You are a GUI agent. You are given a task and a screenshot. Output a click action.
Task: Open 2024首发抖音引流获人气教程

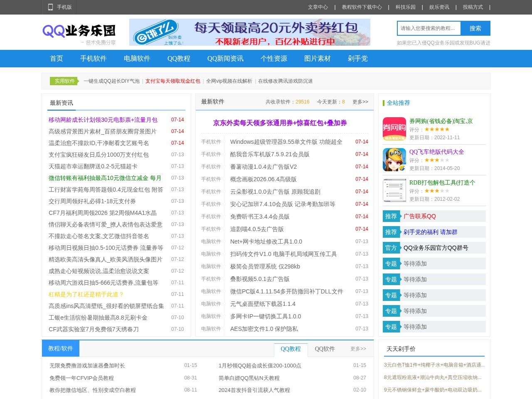[254, 390]
